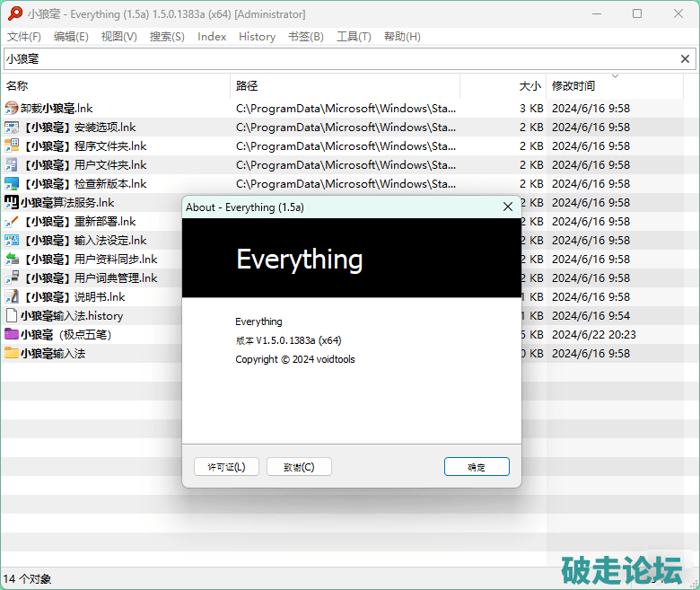Open the History menu
This screenshot has height=590, width=700.
tap(257, 37)
